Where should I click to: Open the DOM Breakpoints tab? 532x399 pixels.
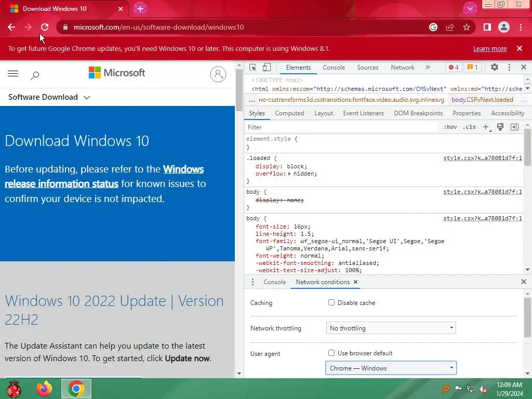click(418, 113)
